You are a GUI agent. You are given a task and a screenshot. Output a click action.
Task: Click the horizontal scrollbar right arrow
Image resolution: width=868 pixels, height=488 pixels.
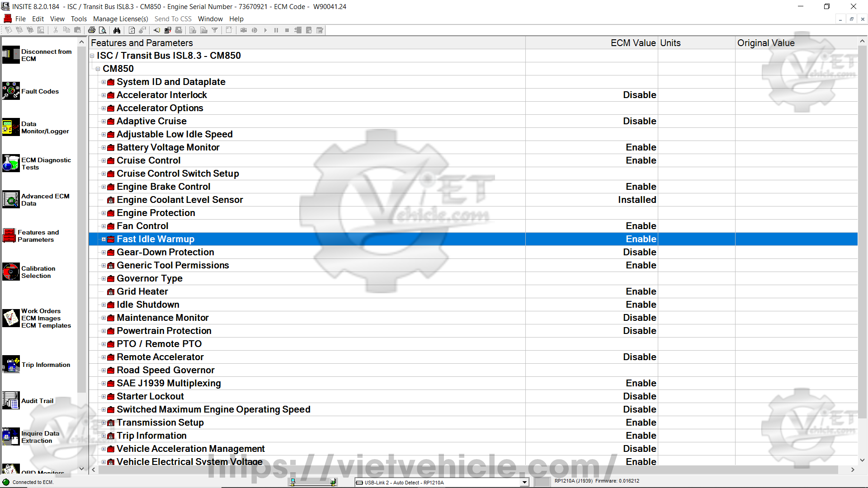click(853, 470)
